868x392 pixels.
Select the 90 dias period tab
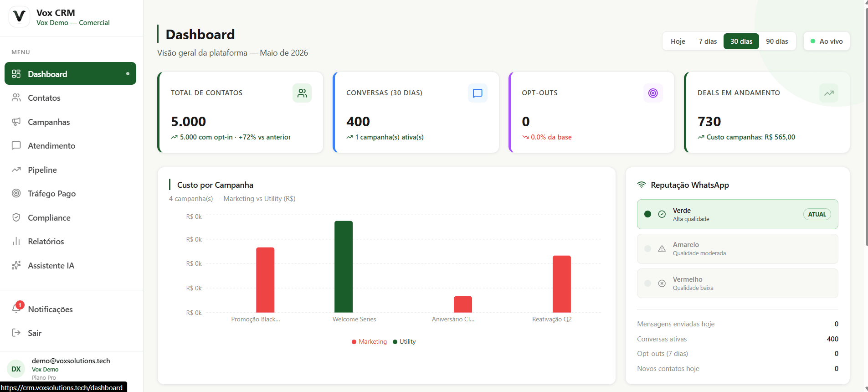777,41
